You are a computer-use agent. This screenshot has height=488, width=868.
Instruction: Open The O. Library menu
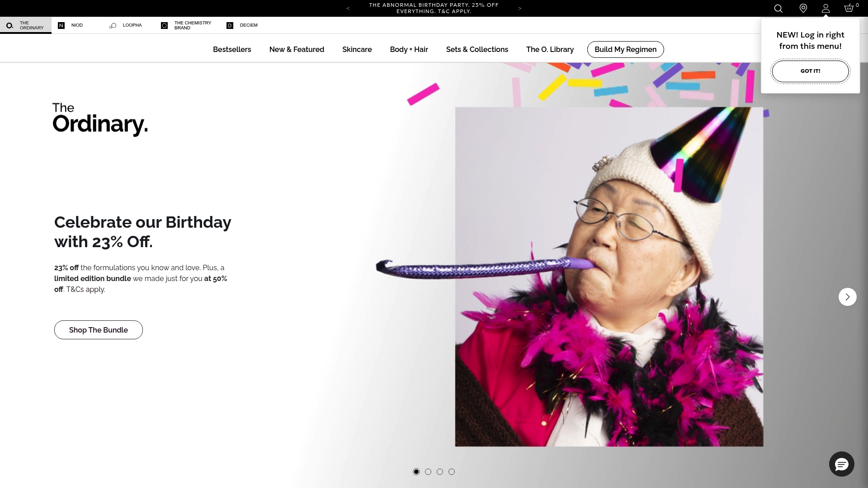[550, 49]
